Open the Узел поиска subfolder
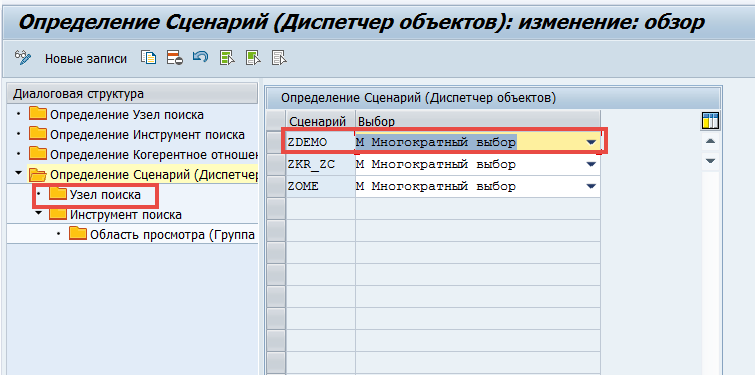Image resolution: width=755 pixels, height=375 pixels. pos(95,194)
